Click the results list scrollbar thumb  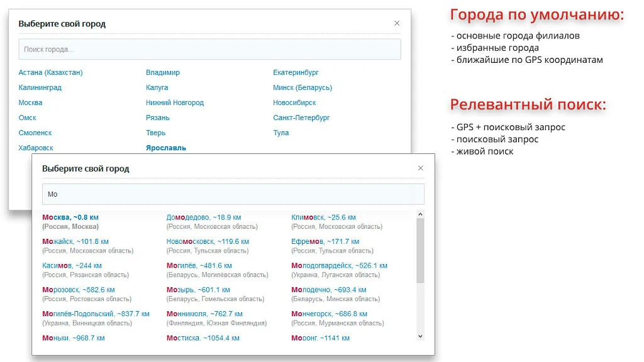(420, 250)
